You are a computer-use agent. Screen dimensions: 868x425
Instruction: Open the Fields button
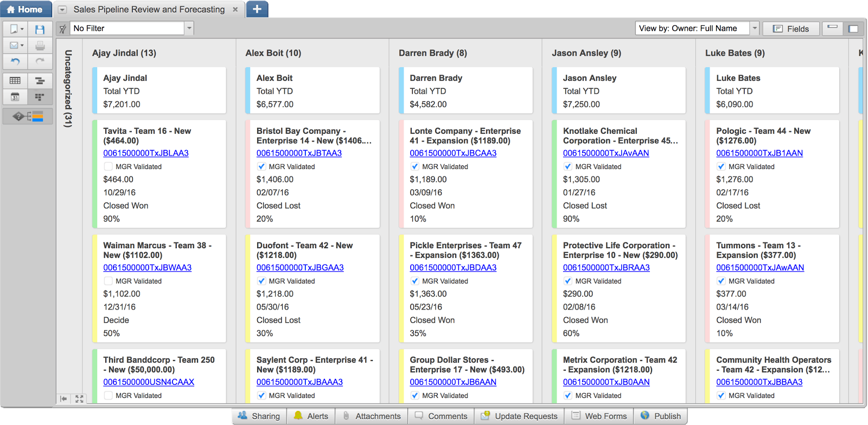[x=791, y=29]
